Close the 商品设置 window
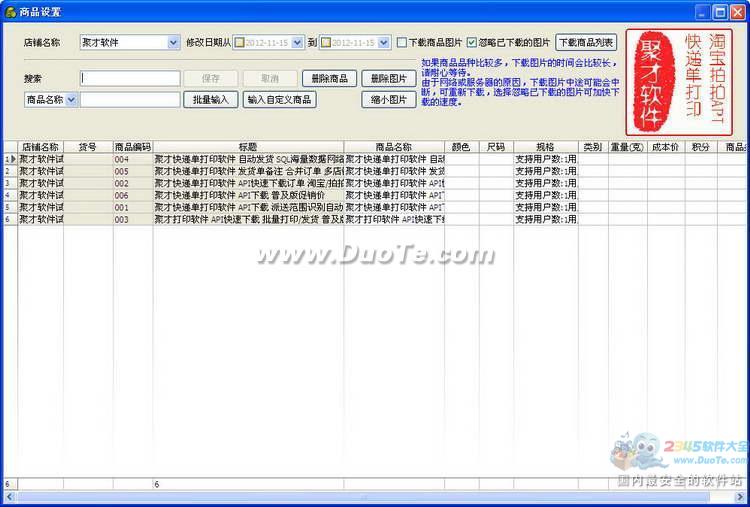 tap(738, 12)
